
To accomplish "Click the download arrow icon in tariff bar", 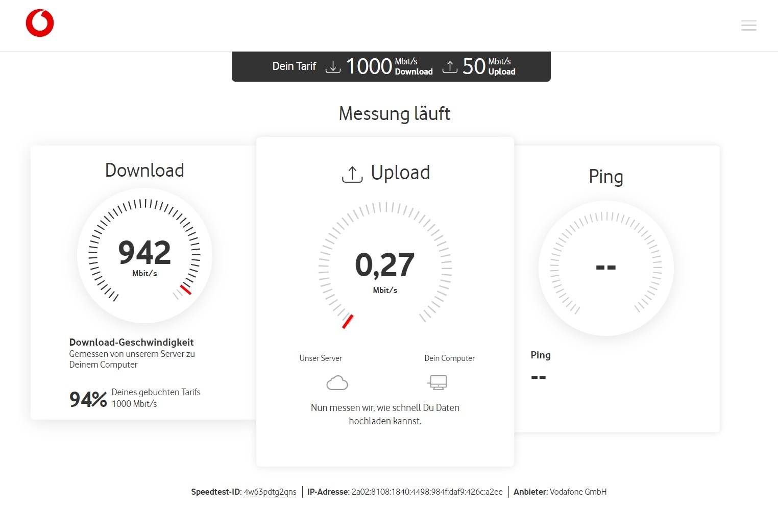I will 333,67.
